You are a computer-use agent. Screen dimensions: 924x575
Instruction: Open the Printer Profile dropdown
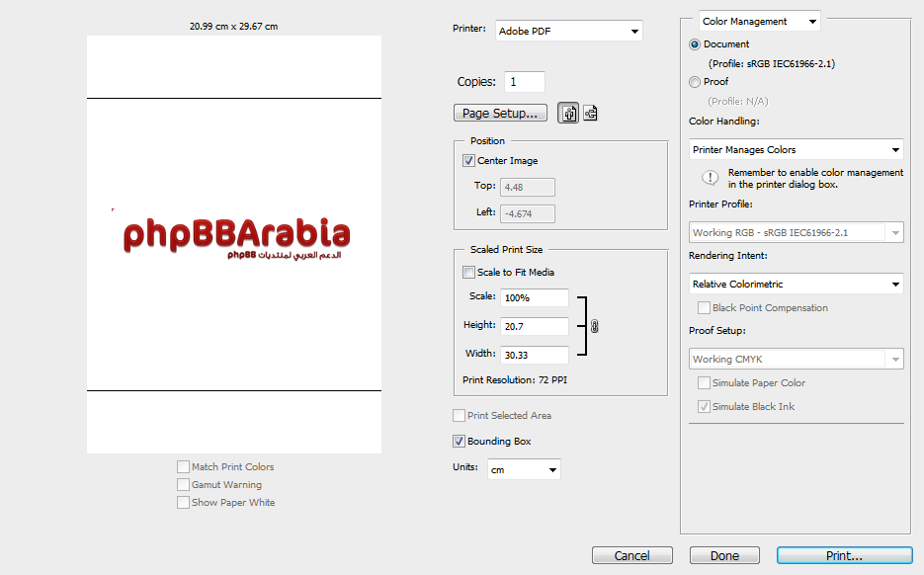[797, 233]
